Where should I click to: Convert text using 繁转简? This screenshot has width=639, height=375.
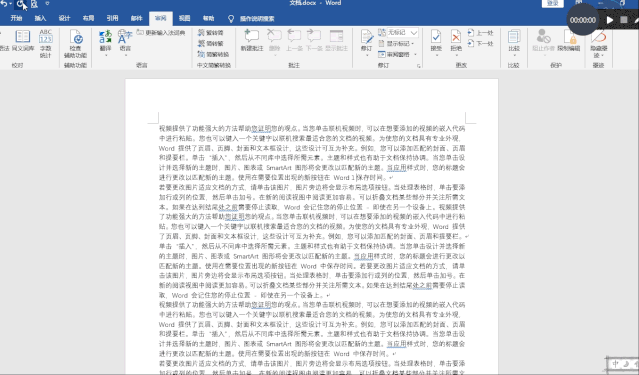pos(210,33)
